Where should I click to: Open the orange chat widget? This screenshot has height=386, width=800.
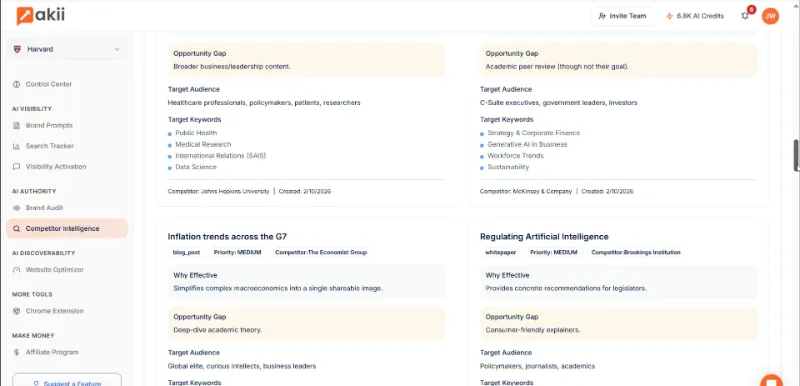[x=771, y=380]
